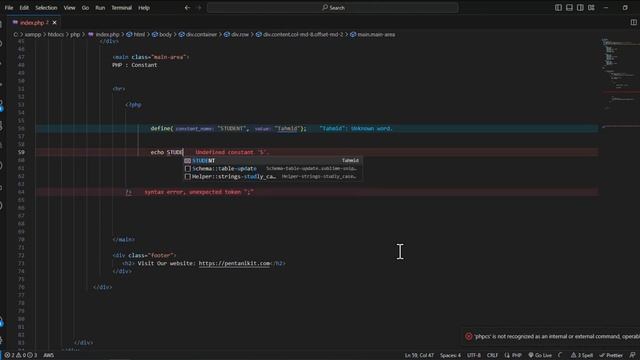
Task: Click the main class="main-area" code line
Action: 151,57
